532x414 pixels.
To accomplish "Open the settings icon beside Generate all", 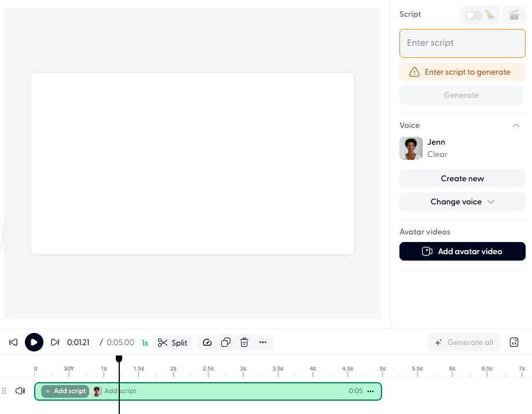I will pos(513,342).
